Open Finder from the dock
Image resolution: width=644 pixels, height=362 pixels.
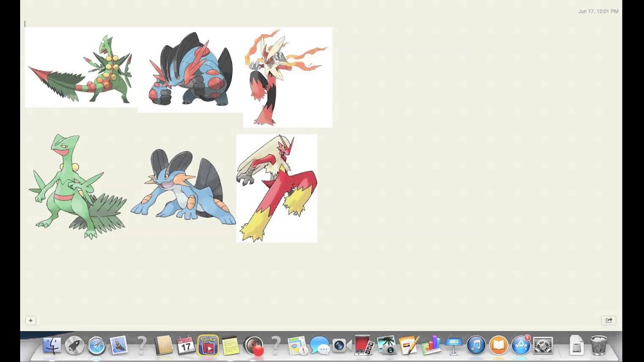52,345
